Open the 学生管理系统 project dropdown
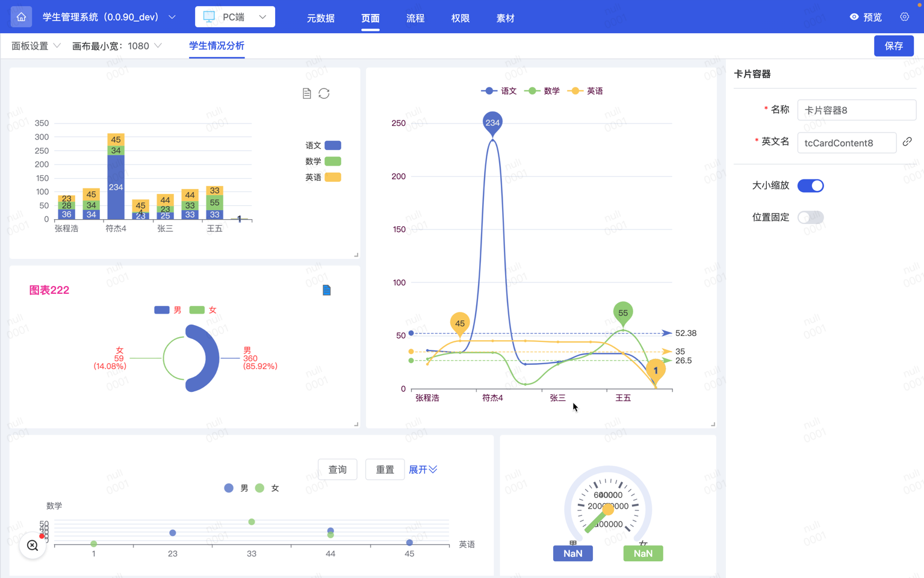 110,17
